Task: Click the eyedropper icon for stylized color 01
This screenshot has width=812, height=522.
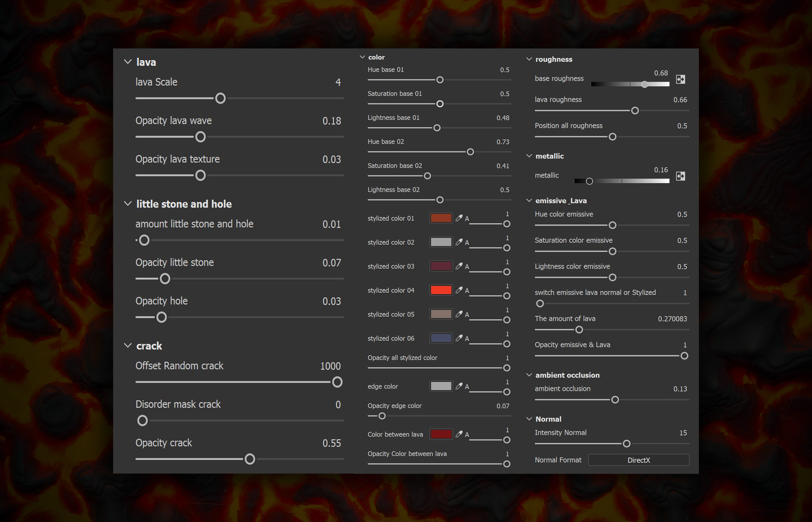Action: [x=459, y=218]
